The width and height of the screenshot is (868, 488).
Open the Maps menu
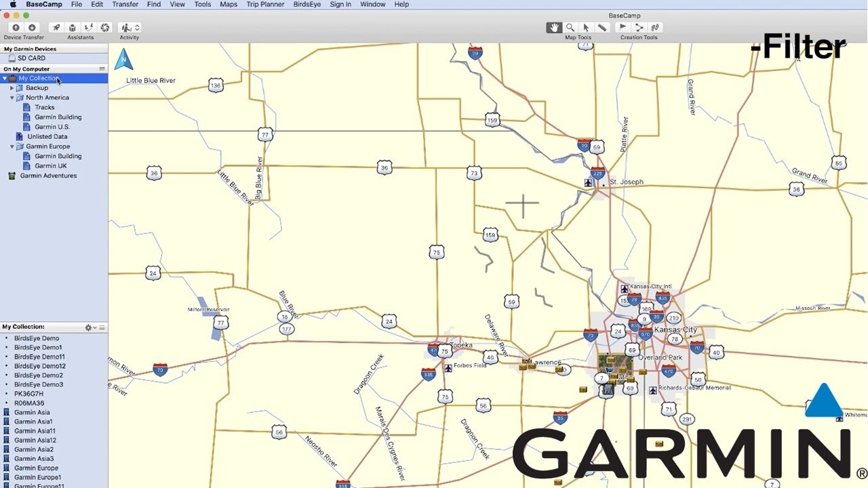(x=229, y=4)
